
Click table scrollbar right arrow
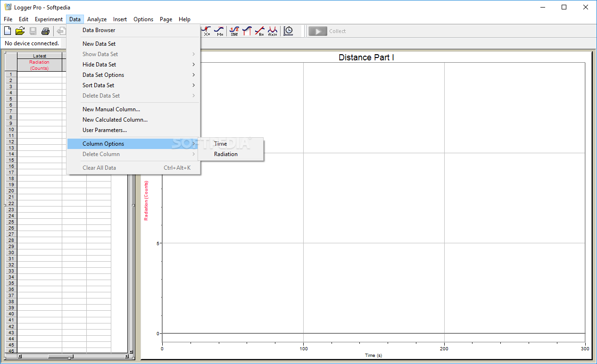126,357
